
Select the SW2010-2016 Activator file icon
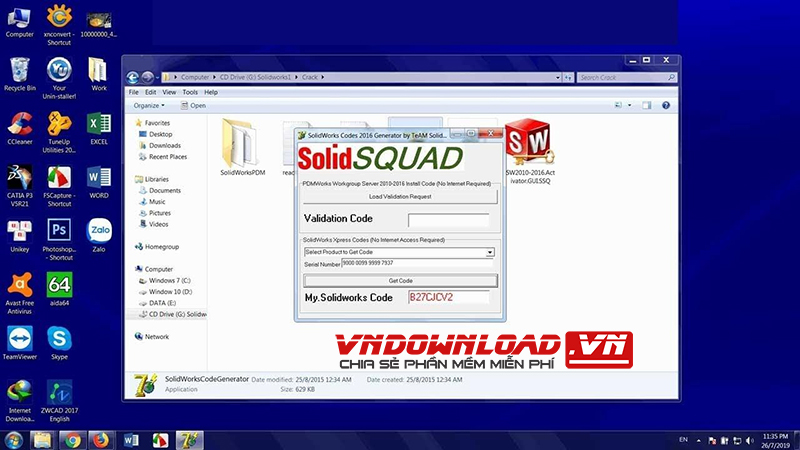click(x=530, y=152)
